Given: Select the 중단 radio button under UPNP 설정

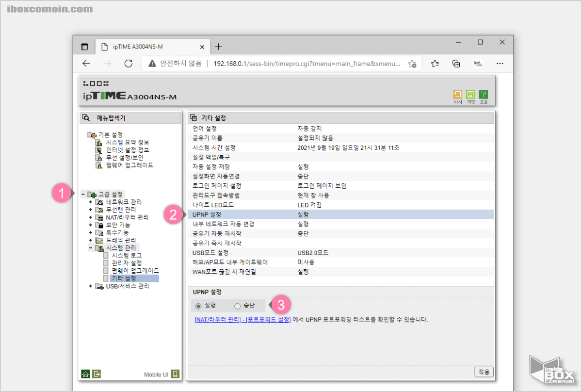Looking at the screenshot, I should 238,306.
